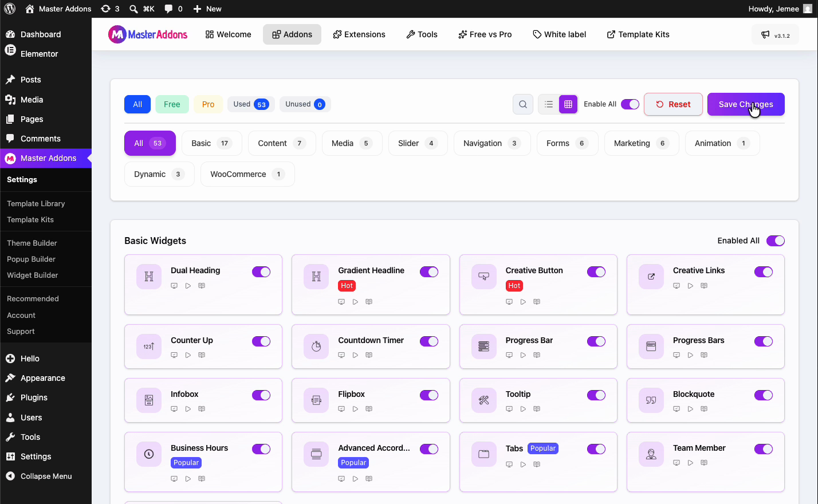Show only Free widgets

click(x=172, y=104)
